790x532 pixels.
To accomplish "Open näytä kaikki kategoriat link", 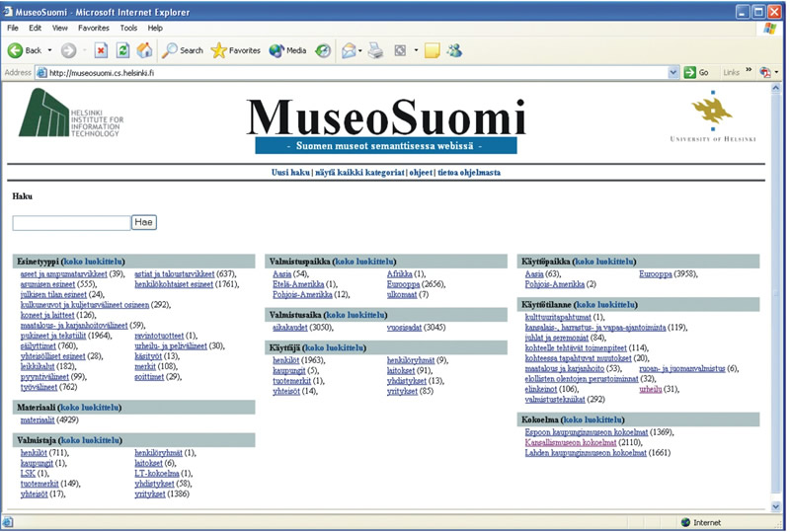I will 359,173.
